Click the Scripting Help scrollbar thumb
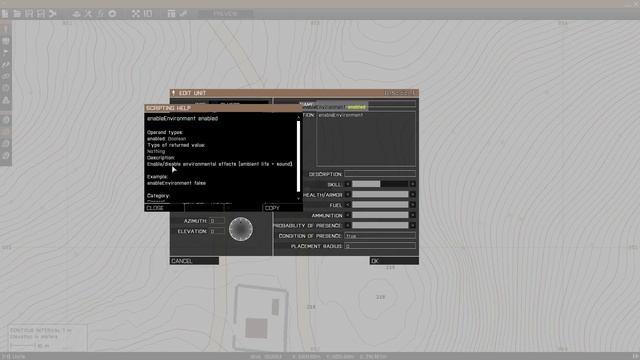 pyautogui.click(x=299, y=156)
